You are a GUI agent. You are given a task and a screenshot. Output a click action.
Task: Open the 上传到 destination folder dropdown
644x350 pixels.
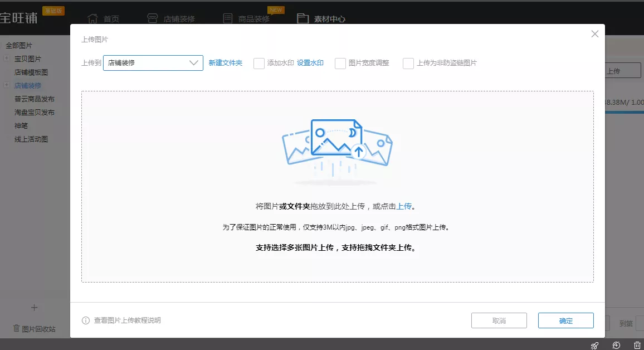click(193, 63)
